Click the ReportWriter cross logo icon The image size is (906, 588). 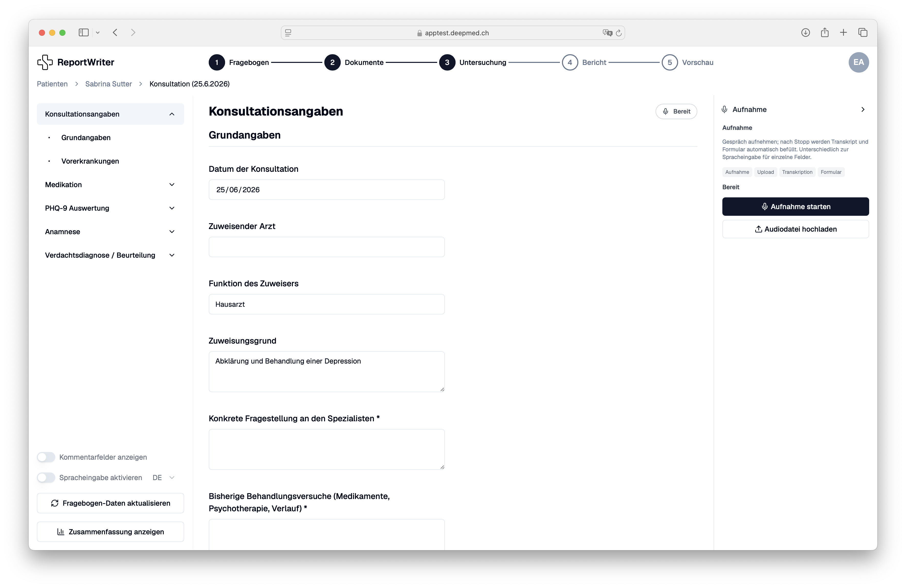click(x=45, y=62)
